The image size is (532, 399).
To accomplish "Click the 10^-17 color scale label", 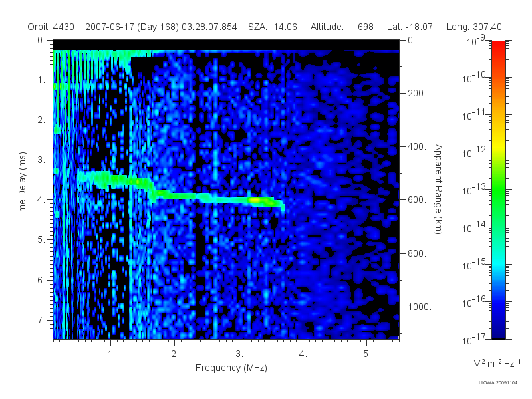I will pyautogui.click(x=474, y=340).
